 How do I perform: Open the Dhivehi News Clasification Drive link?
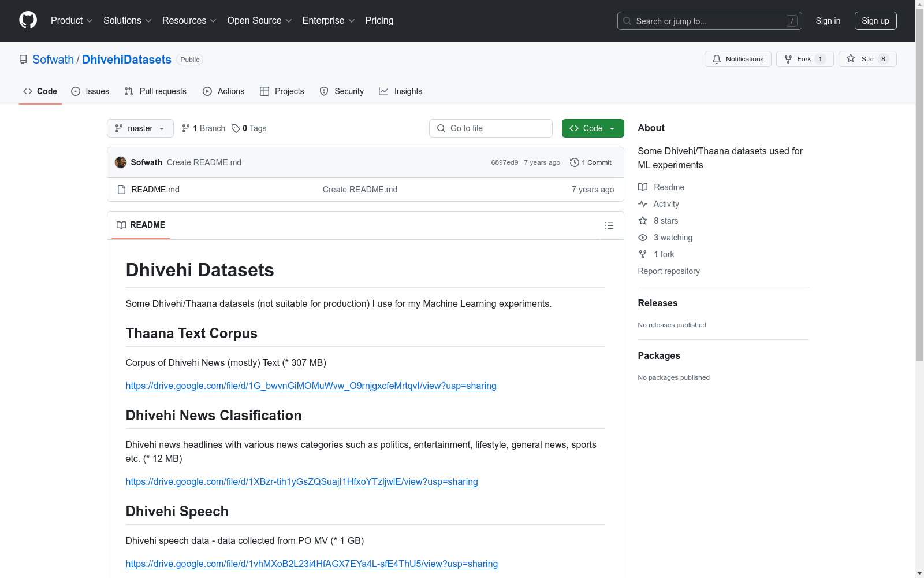tap(301, 481)
